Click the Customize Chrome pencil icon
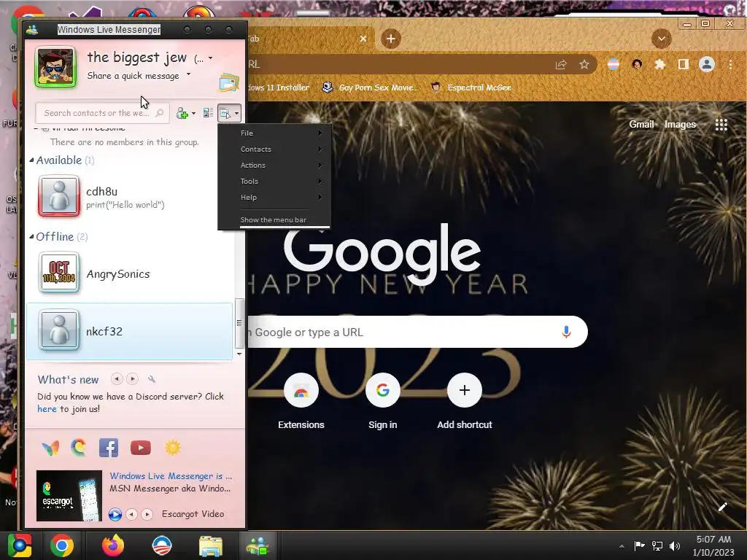 pos(722,507)
